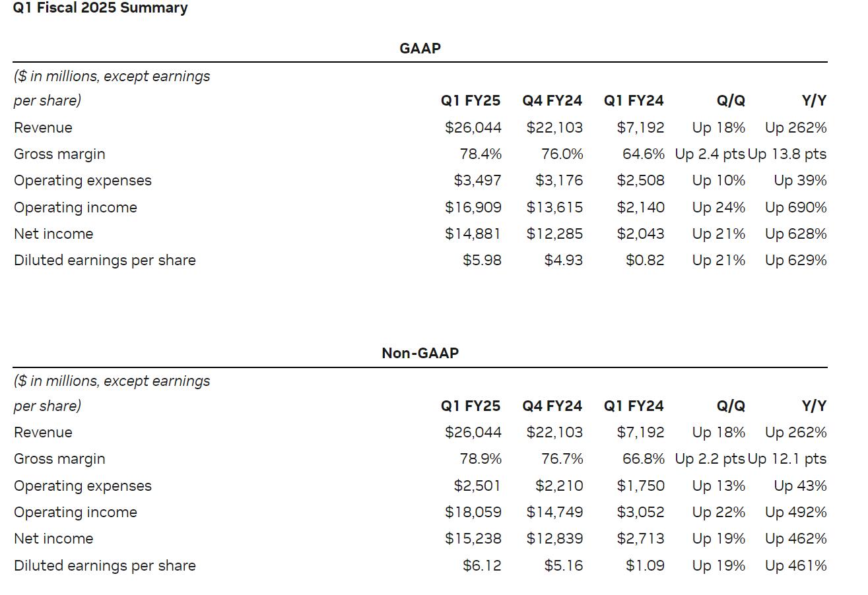Select the standalone "GAAP" table heading
The image size is (868, 595).
pyautogui.click(x=420, y=48)
